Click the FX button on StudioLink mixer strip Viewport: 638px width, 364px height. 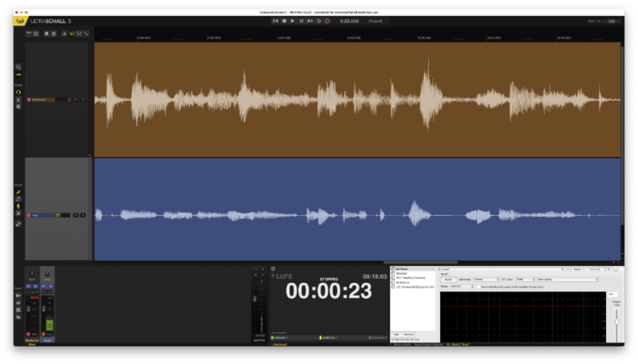point(29,287)
